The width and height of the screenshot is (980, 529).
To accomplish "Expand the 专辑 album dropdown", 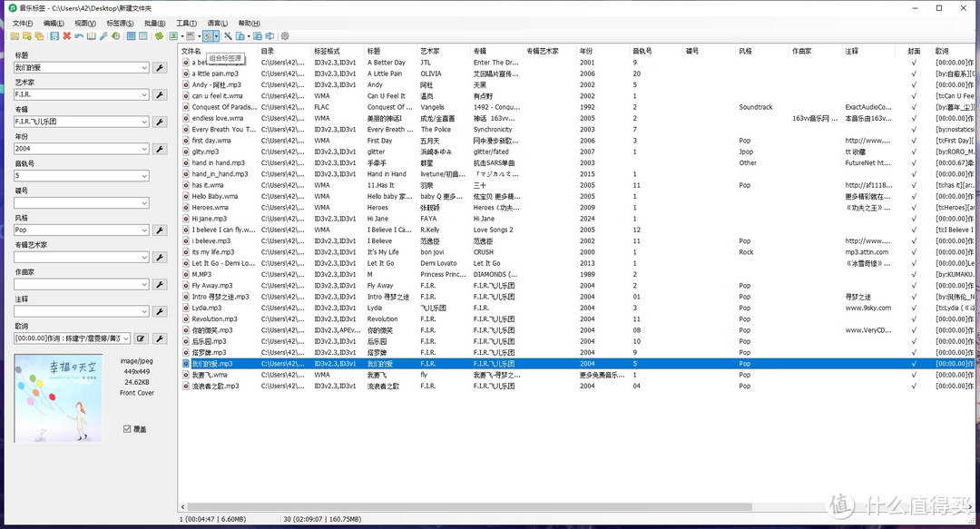I will [x=144, y=122].
